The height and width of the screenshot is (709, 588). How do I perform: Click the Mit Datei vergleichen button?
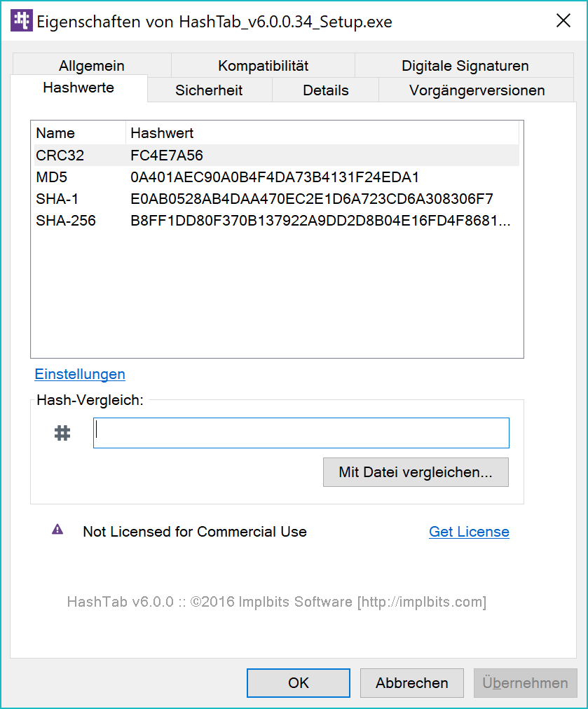[x=416, y=472]
